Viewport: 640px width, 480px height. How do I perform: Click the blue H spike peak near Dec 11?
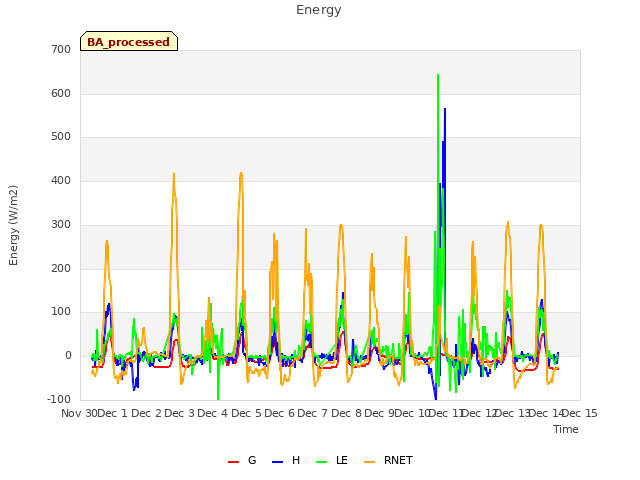pos(445,109)
